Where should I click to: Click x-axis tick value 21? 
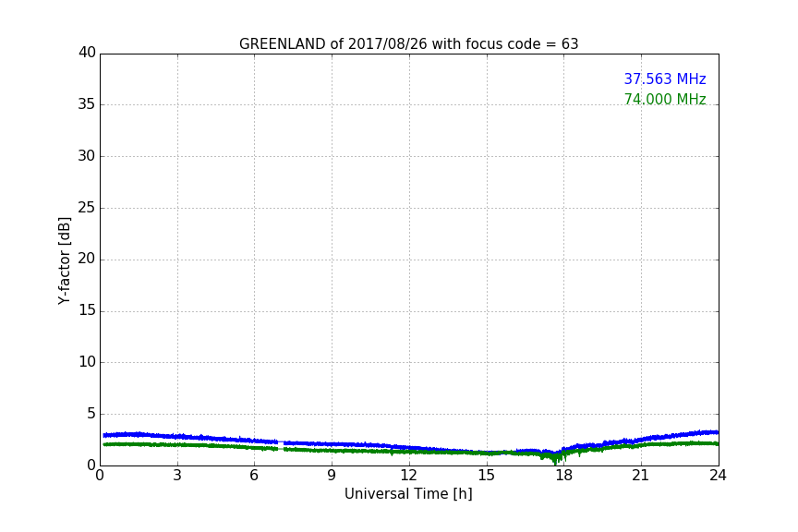641,476
